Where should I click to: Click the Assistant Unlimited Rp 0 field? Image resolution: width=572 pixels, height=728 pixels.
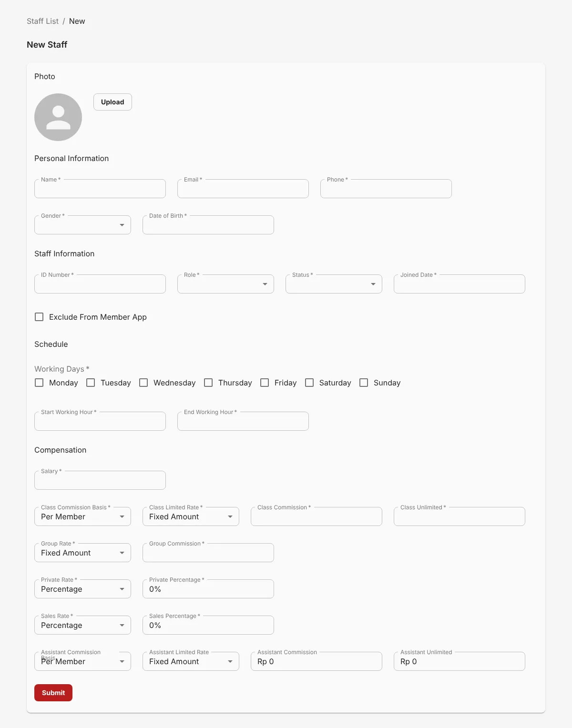click(x=460, y=661)
